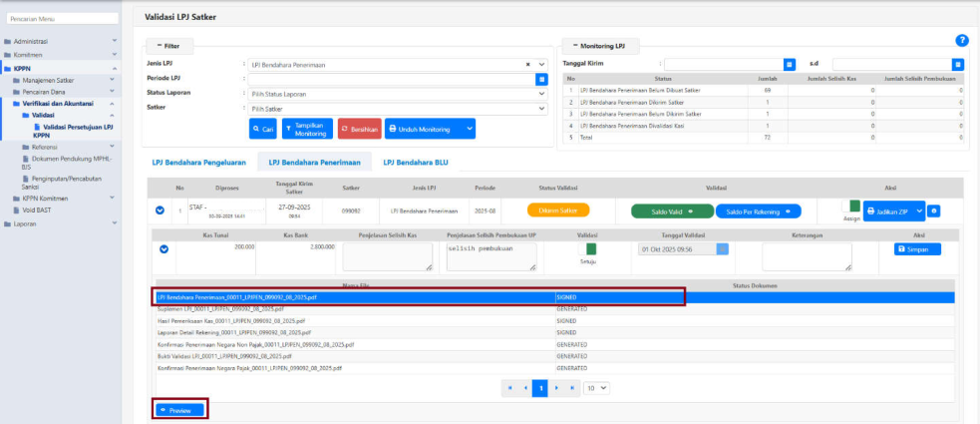Image resolution: width=980 pixels, height=424 pixels.
Task: Click the Keterangan text area
Action: [808, 256]
